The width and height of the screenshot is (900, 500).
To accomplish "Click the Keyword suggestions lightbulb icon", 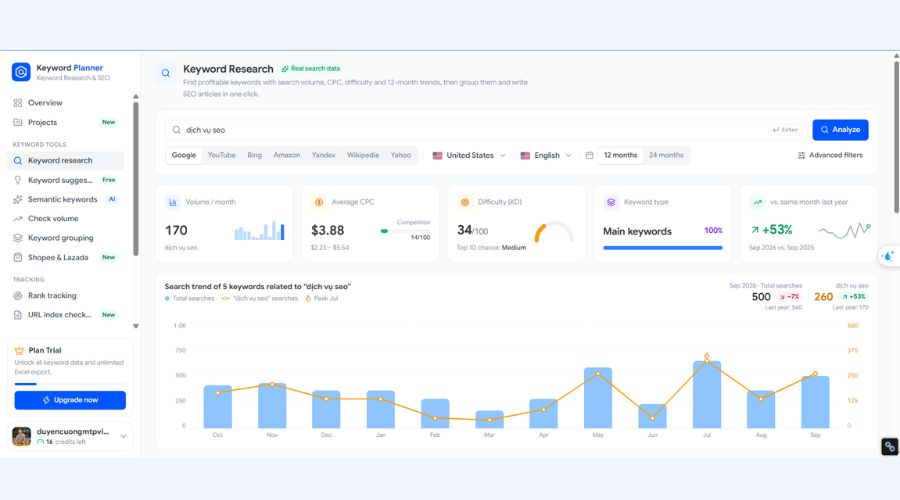I will pyautogui.click(x=18, y=180).
